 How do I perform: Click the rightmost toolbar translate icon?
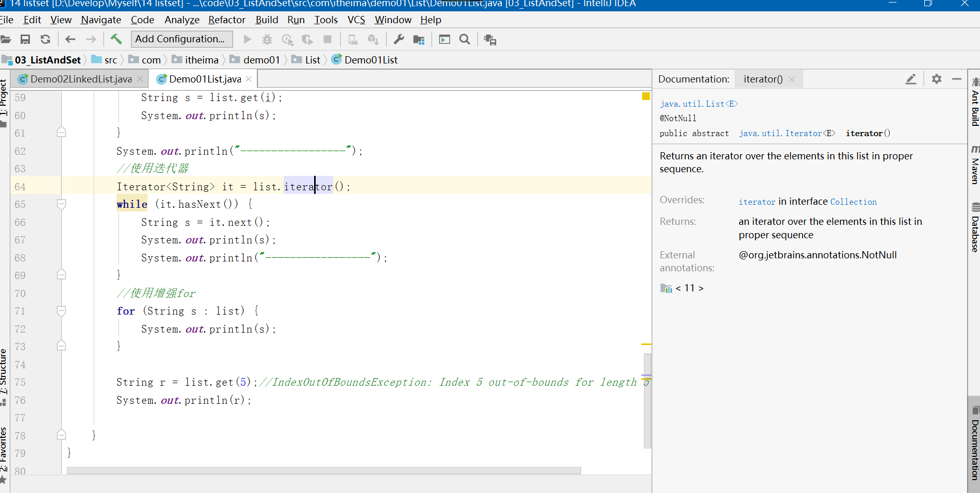[490, 40]
